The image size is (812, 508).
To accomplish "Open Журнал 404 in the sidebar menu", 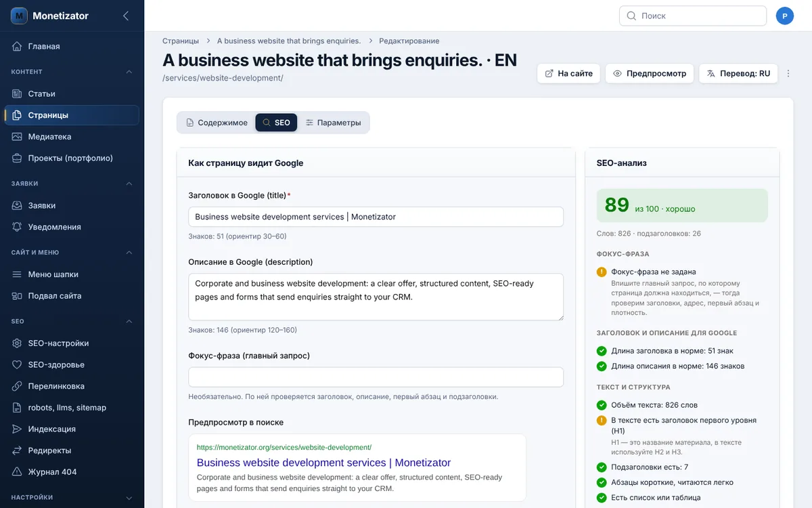I will pyautogui.click(x=72, y=472).
